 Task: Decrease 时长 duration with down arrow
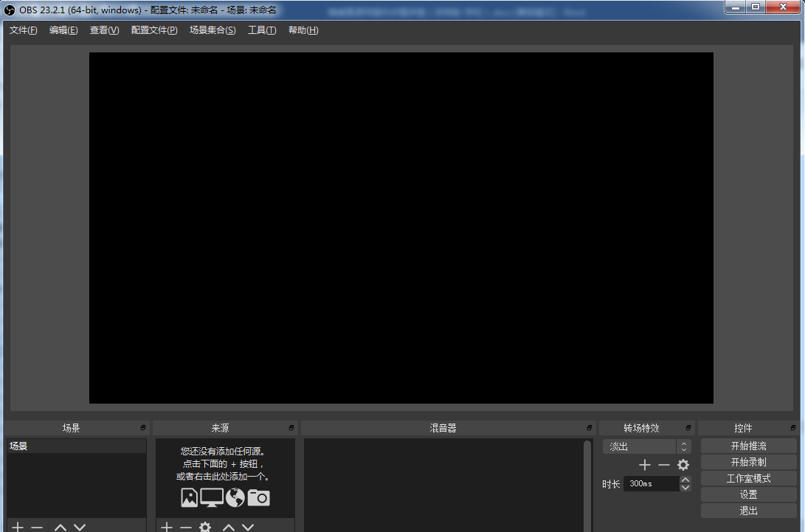[x=685, y=488]
